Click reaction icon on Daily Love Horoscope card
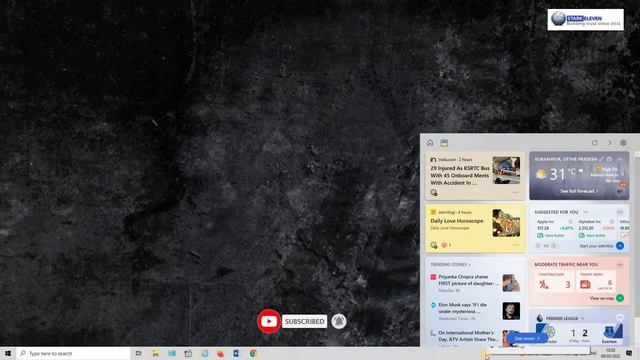This screenshot has height=360, width=640. pos(433,245)
